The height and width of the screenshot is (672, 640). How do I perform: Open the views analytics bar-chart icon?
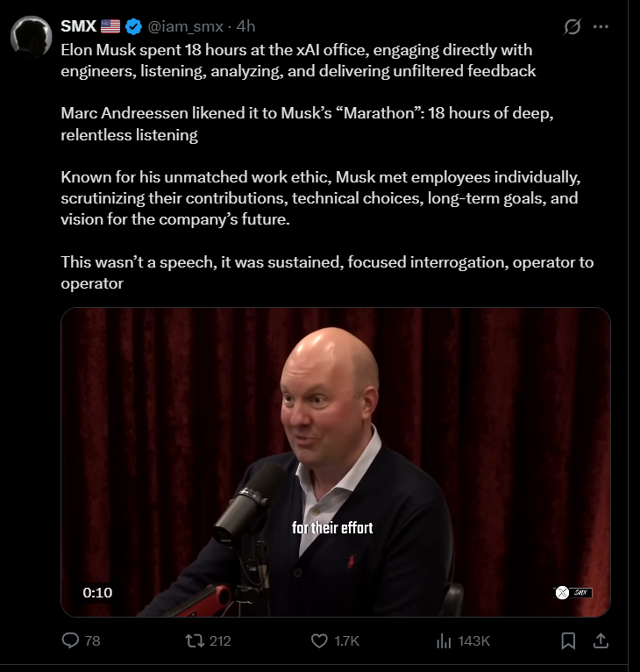(x=444, y=641)
